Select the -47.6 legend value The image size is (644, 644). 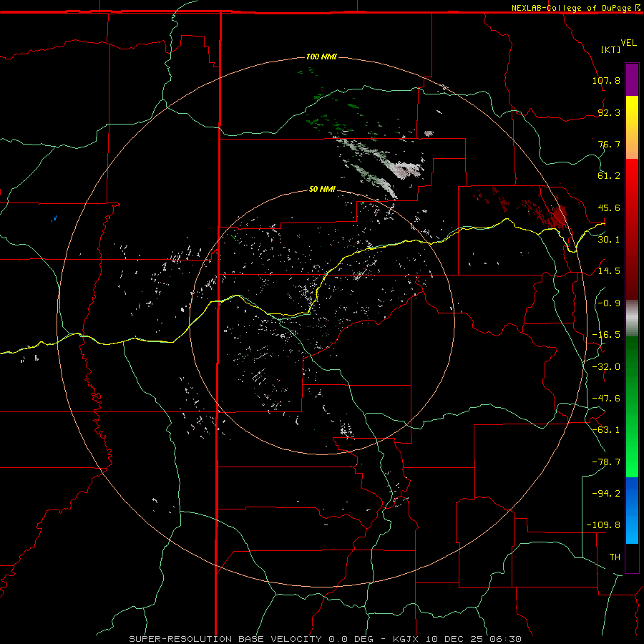[x=606, y=399]
